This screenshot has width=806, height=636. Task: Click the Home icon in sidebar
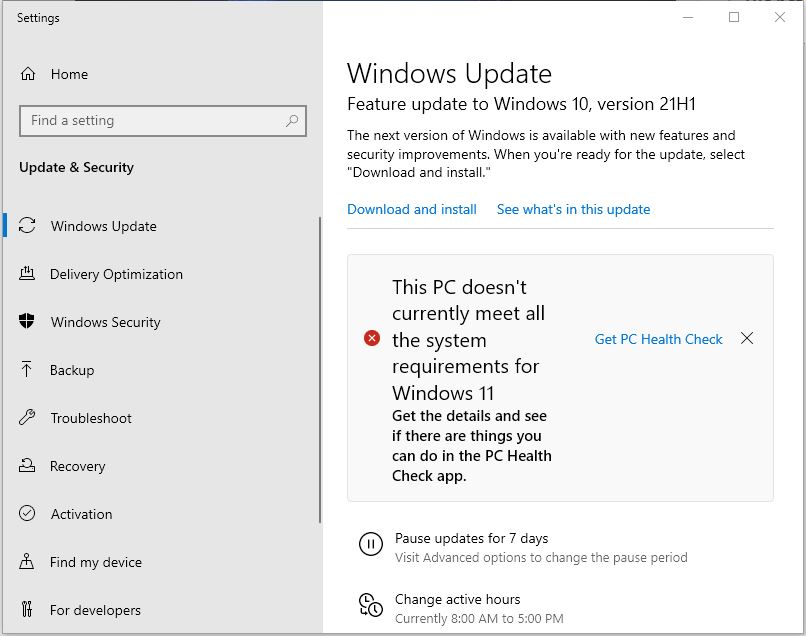click(x=28, y=74)
